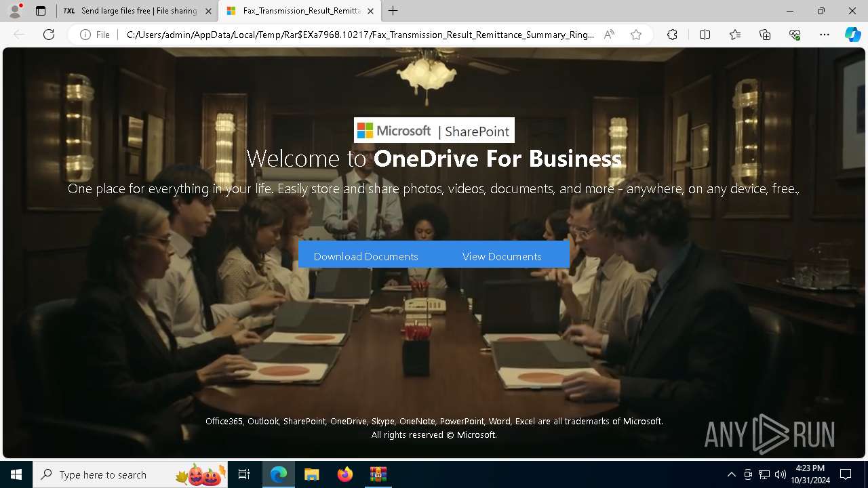Open File Explorer from the taskbar

pos(311,474)
